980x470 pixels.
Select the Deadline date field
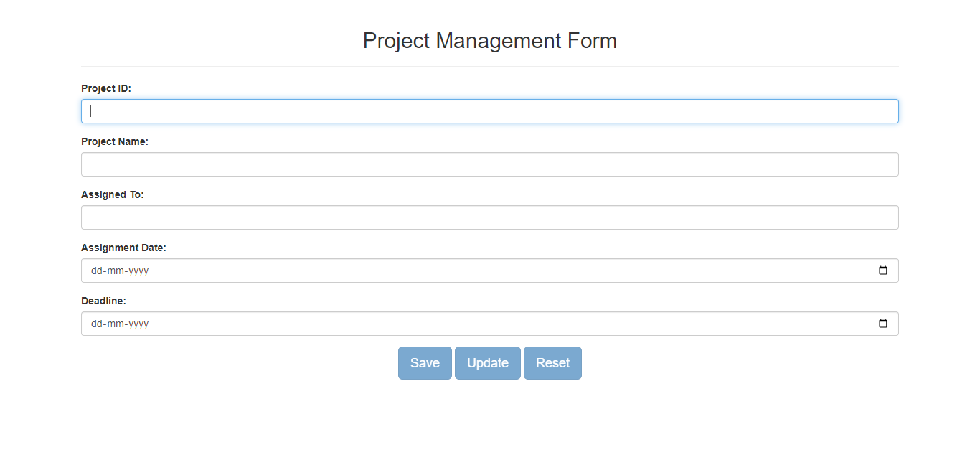coord(430,324)
